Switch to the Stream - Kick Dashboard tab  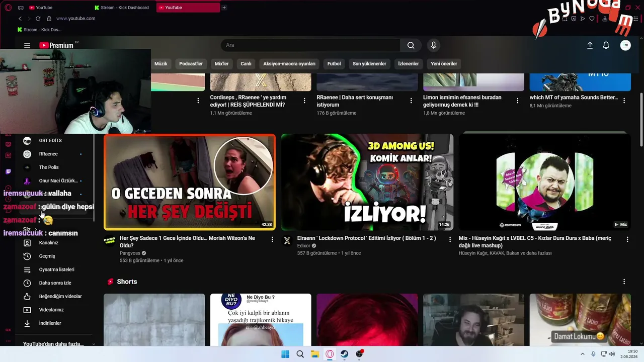tap(122, 8)
